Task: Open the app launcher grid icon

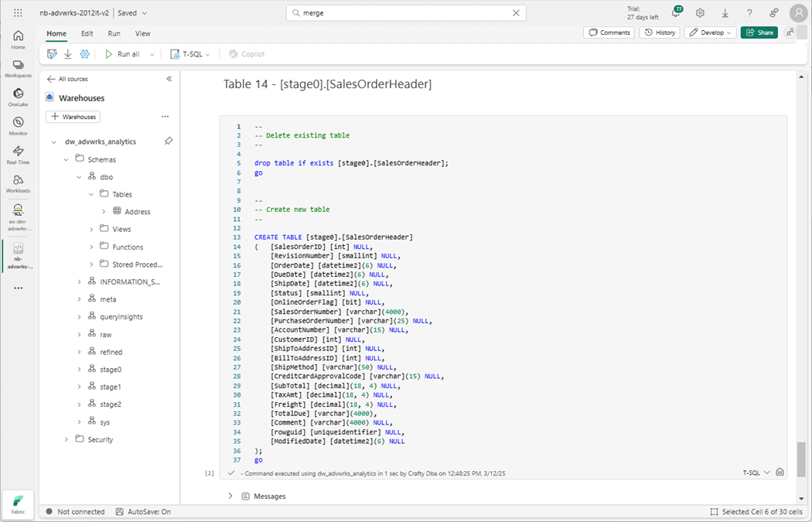Action: pos(18,13)
